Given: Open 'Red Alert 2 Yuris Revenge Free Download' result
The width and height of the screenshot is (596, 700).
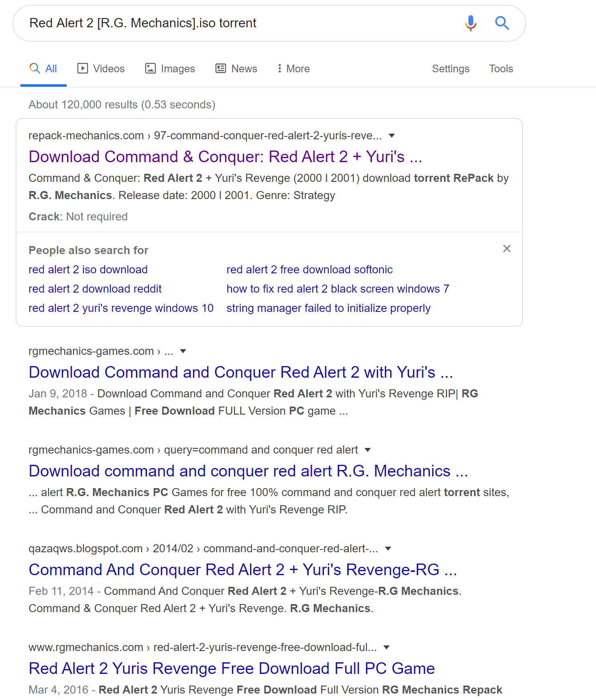Looking at the screenshot, I should (x=232, y=669).
